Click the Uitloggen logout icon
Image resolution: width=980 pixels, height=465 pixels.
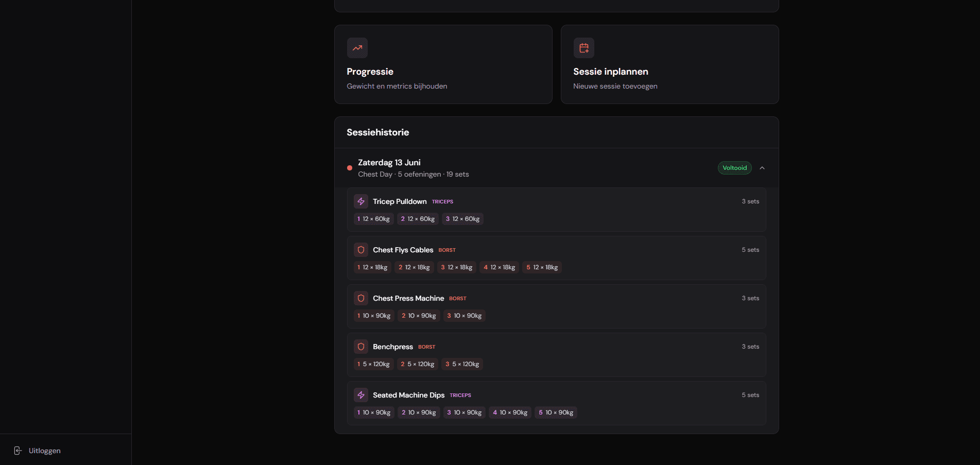coord(18,451)
